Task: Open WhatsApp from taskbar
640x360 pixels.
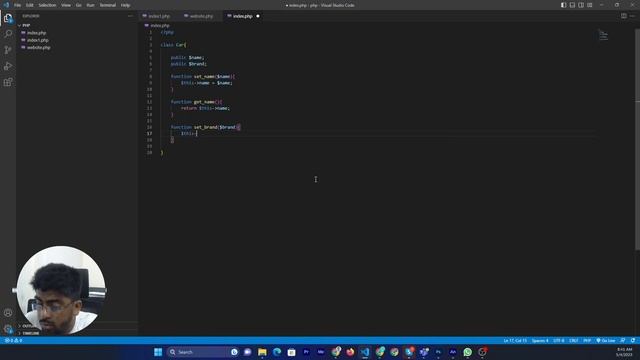Action: [467, 352]
